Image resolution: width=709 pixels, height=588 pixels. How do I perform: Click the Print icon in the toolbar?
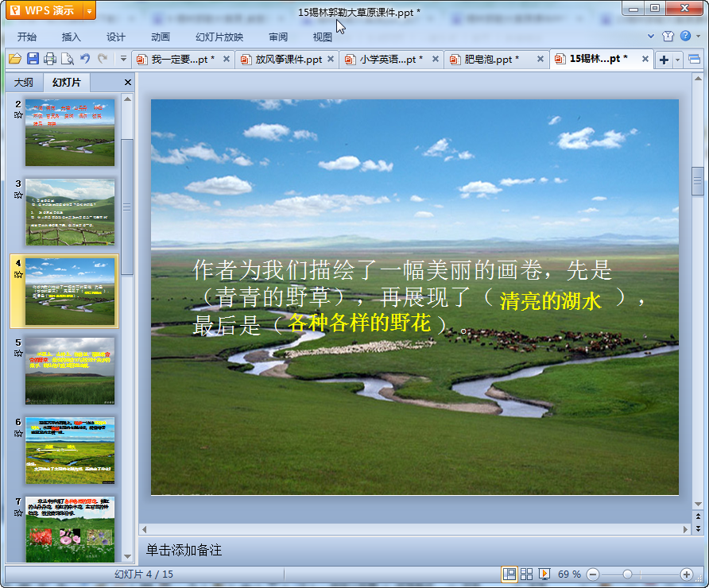pyautogui.click(x=50, y=59)
